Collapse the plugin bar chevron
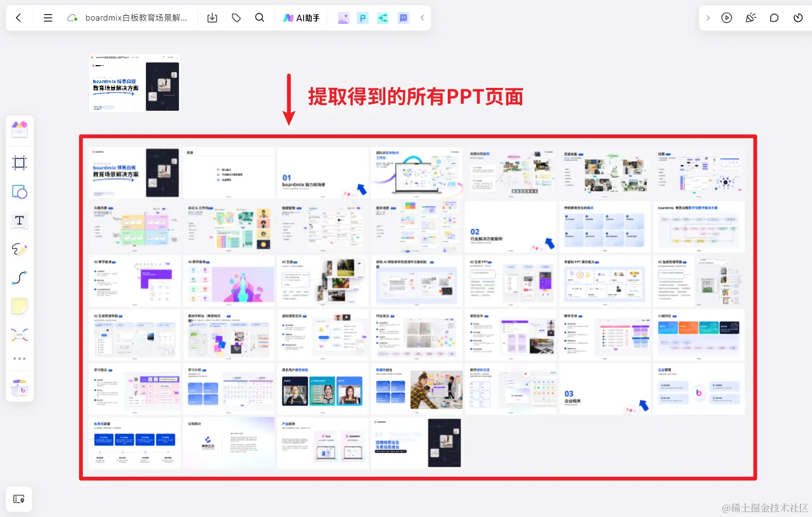812x517 pixels. (x=422, y=18)
